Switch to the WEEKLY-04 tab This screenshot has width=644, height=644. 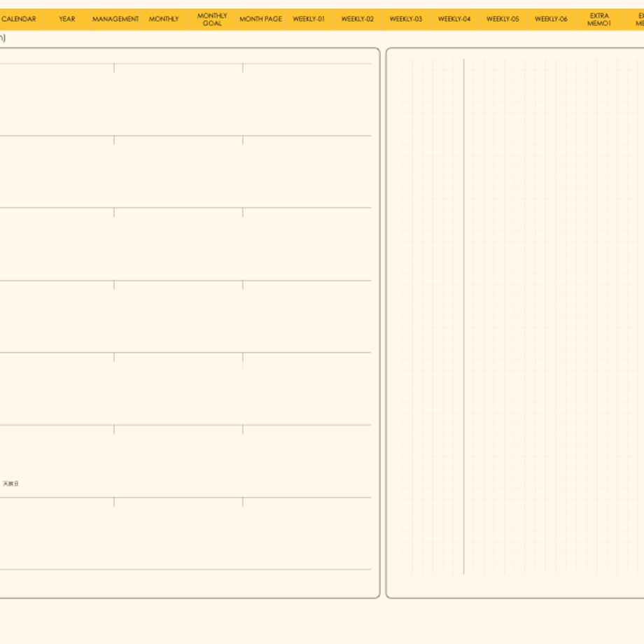454,20
